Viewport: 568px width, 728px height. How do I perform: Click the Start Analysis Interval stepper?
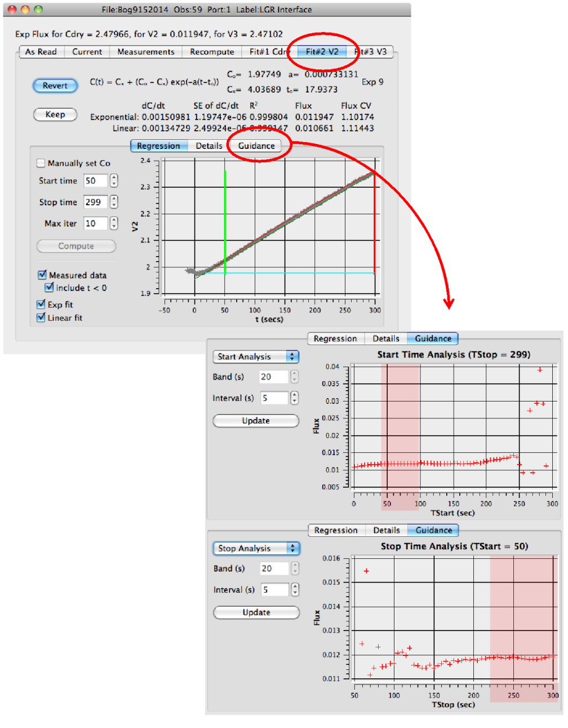pyautogui.click(x=294, y=398)
